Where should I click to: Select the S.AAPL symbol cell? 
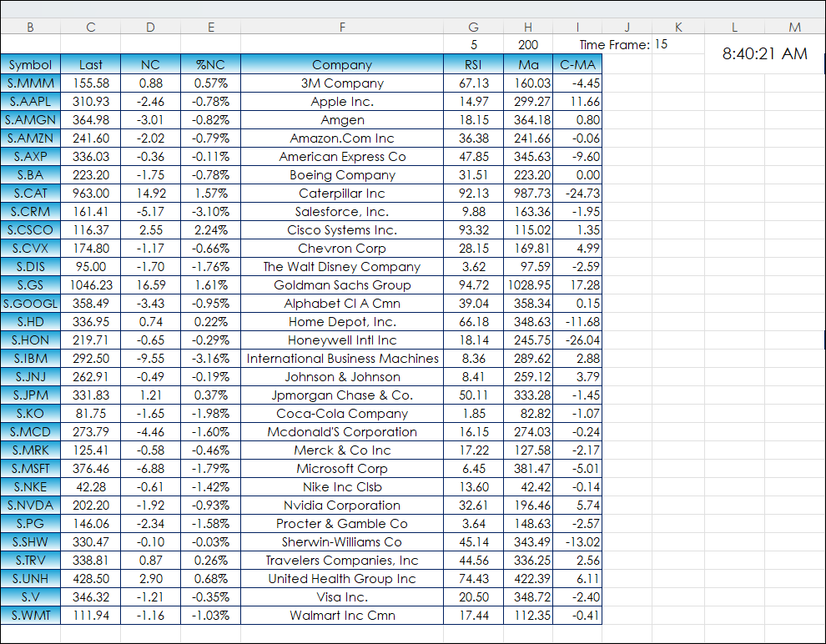click(31, 101)
